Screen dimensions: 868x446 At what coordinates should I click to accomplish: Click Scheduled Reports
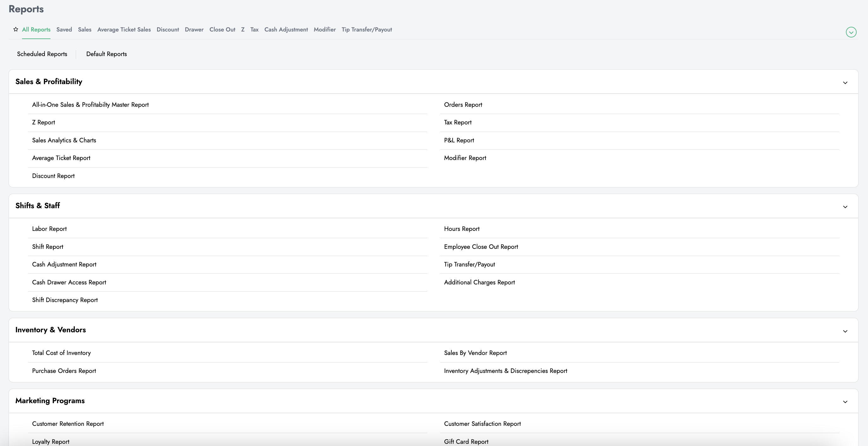click(42, 54)
